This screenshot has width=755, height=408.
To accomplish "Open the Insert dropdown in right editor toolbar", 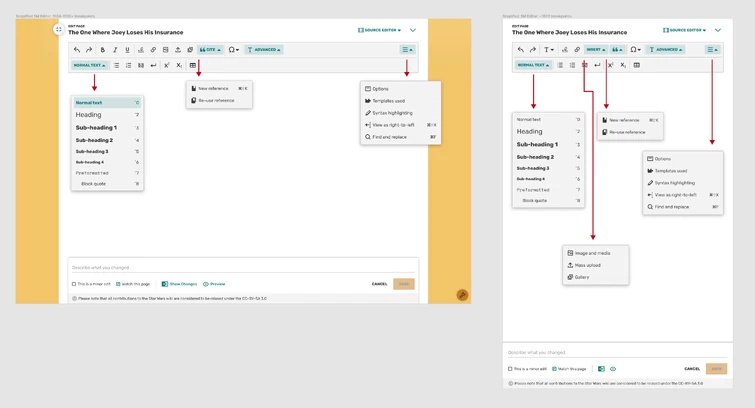I will click(x=596, y=50).
